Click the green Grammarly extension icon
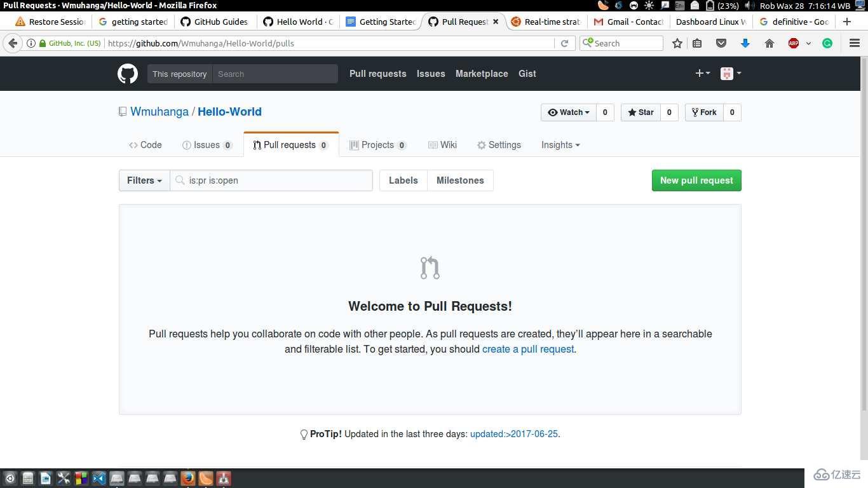 [x=827, y=43]
